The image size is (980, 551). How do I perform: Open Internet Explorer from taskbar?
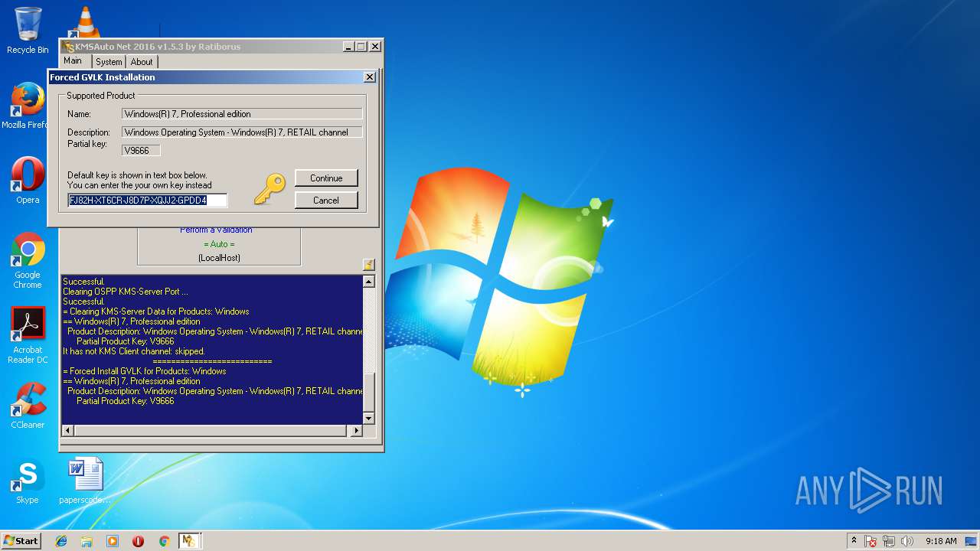pyautogui.click(x=61, y=541)
